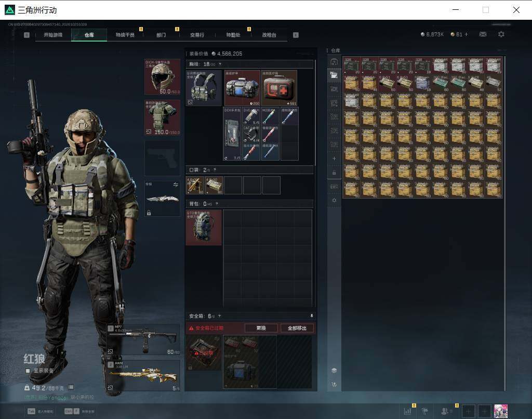The height and width of the screenshot is (419, 532).
Task: Switch to the 交易行 tab
Action: coord(197,35)
